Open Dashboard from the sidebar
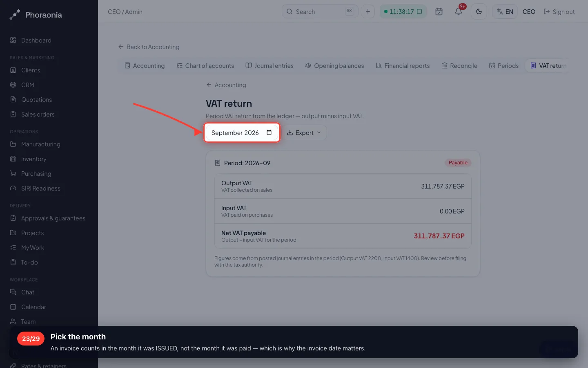This screenshot has height=368, width=588. (36, 40)
